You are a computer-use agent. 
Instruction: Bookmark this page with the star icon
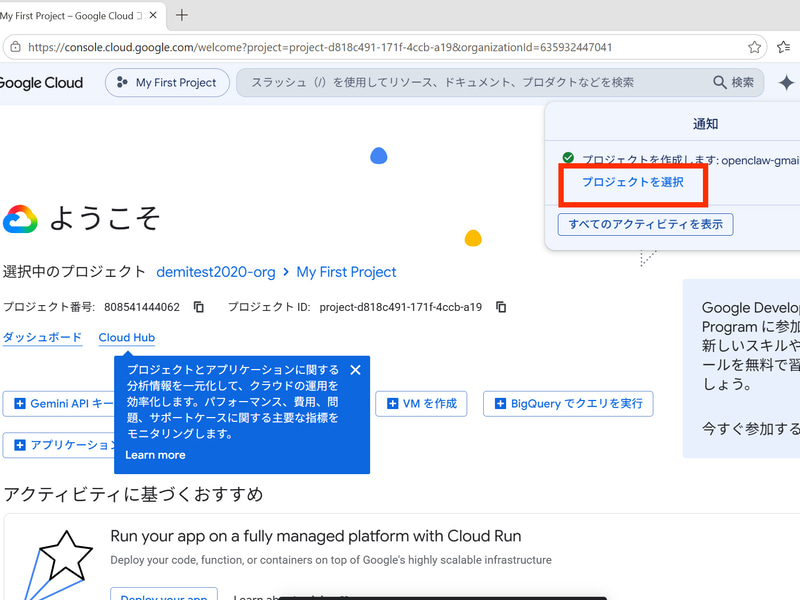754,47
